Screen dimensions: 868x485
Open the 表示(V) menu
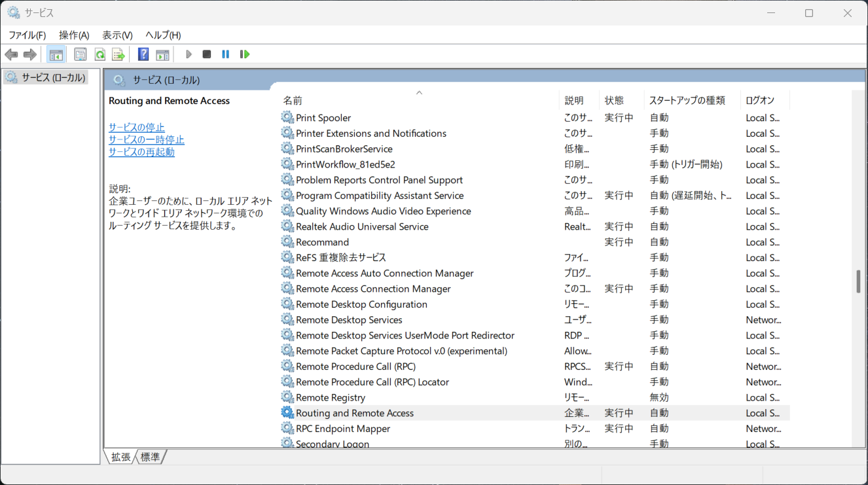click(117, 35)
